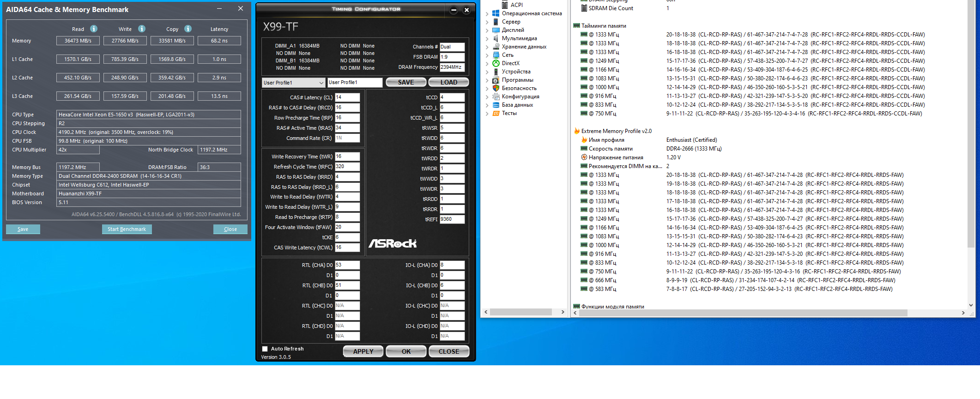Viewport: 980px width, 399px height.
Task: Expand the Безопасность tree node
Action: pos(487,89)
